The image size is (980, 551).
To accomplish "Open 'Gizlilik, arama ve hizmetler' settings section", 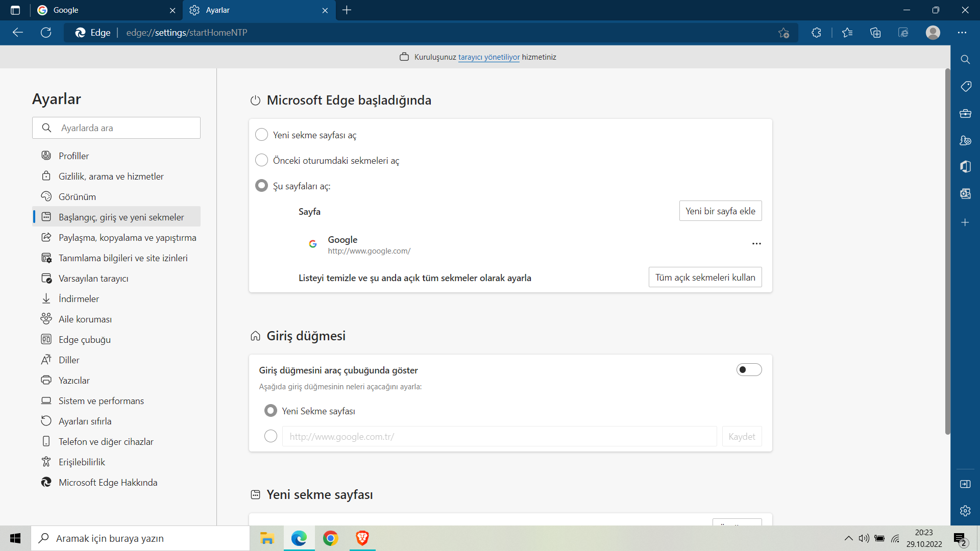I will (x=111, y=176).
